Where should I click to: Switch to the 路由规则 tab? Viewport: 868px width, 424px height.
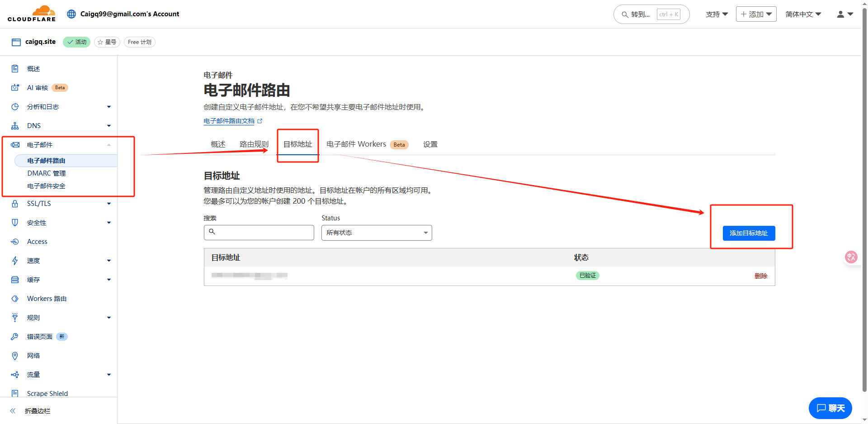click(254, 144)
